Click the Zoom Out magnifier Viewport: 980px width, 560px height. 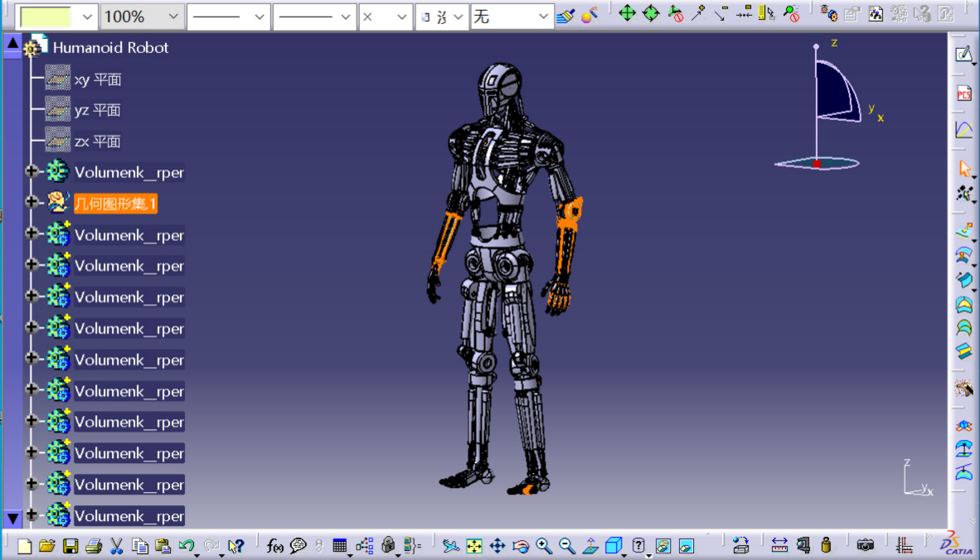click(x=567, y=546)
